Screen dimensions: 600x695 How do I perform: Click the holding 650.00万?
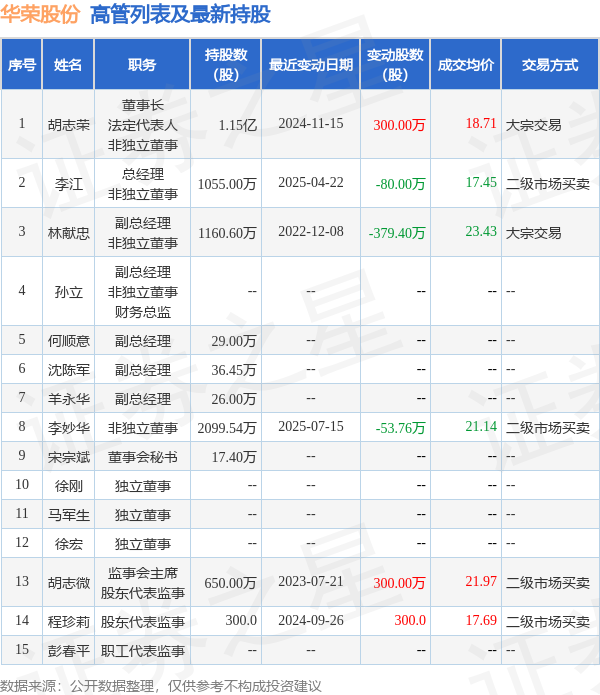click(x=230, y=583)
